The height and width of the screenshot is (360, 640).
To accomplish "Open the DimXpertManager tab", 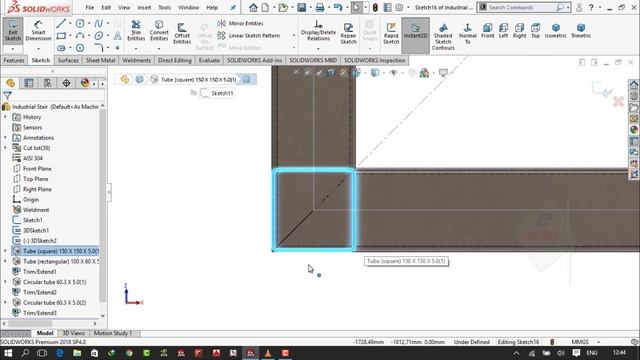I will pyautogui.click(x=66, y=83).
